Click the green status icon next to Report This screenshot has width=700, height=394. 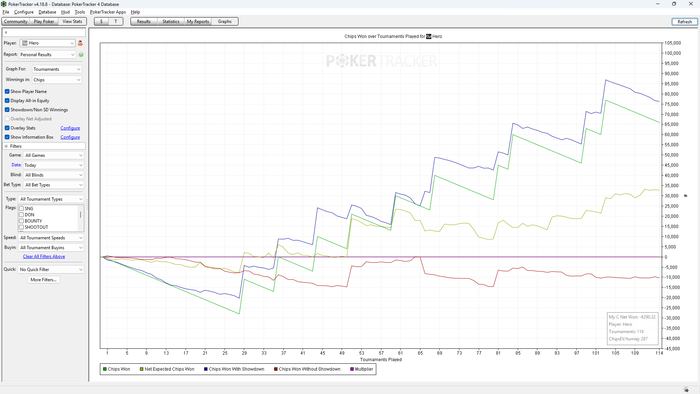[81, 55]
